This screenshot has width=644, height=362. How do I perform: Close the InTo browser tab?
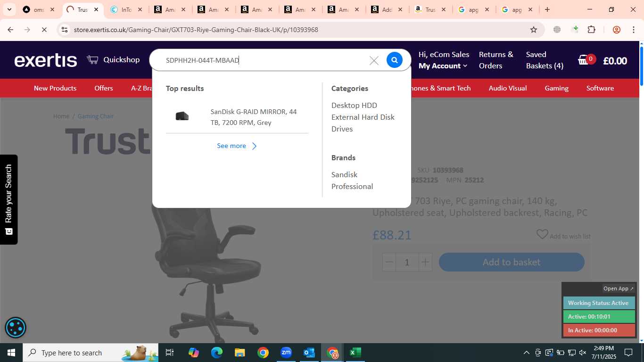140,9
